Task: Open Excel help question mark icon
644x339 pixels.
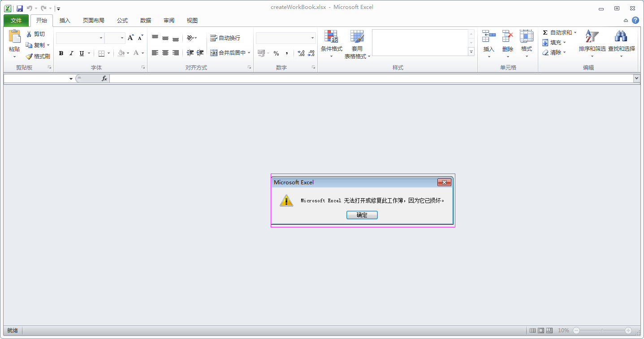Action: click(635, 20)
